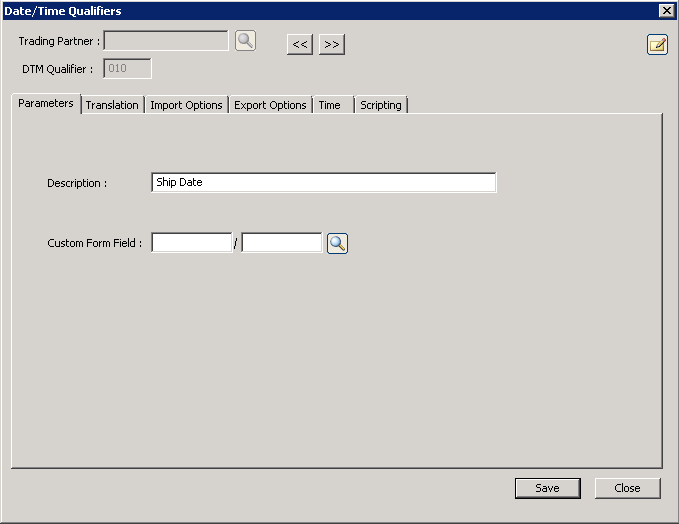Go to next record with >> button

332,44
